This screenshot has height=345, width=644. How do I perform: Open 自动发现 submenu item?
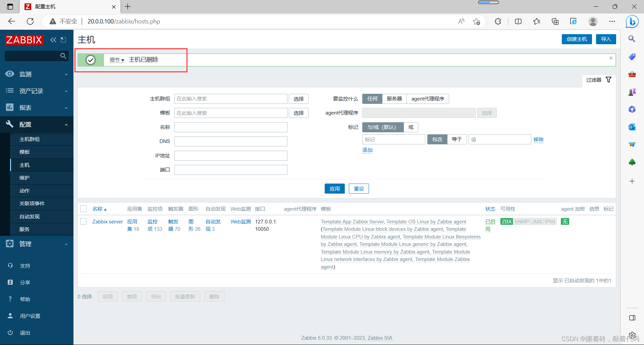42,216
